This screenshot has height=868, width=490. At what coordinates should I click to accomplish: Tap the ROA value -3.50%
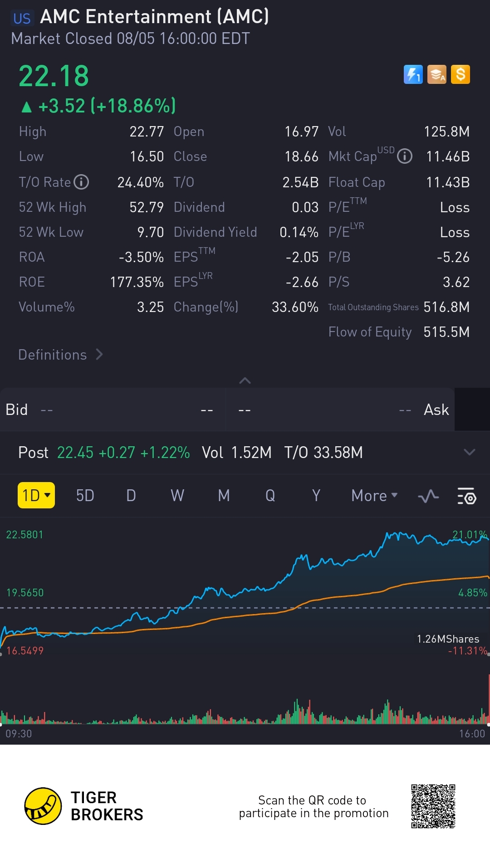coord(141,257)
